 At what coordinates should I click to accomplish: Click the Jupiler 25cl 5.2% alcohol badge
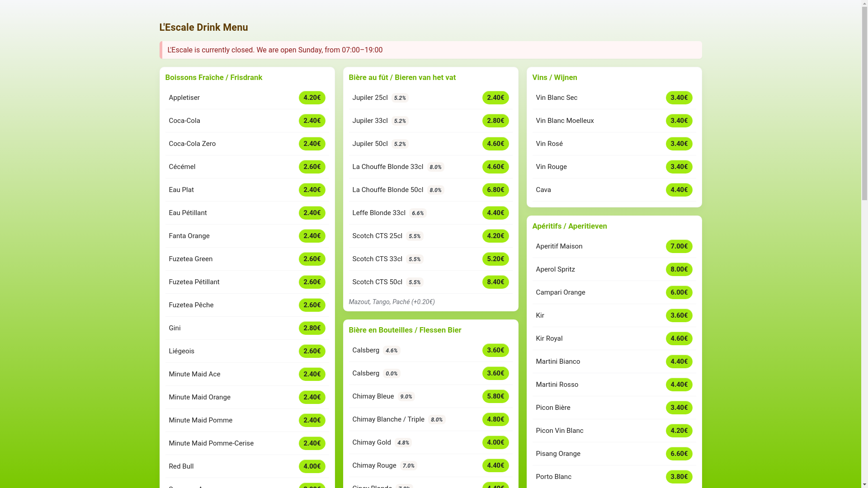[x=400, y=98]
